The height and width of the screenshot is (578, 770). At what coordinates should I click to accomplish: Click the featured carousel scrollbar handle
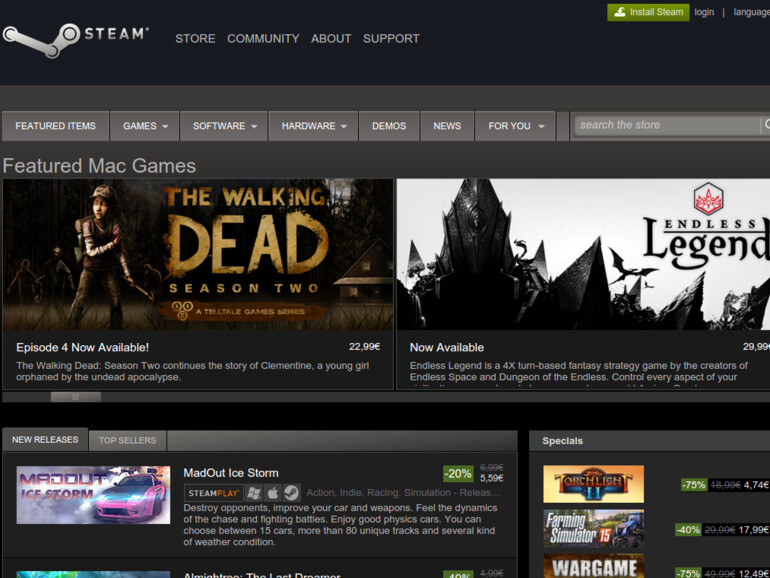click(x=76, y=397)
